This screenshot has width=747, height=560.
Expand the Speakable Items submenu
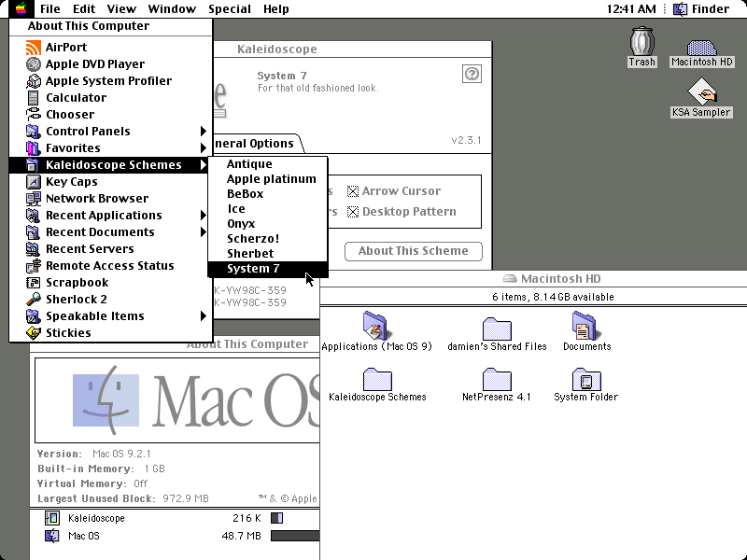[204, 316]
